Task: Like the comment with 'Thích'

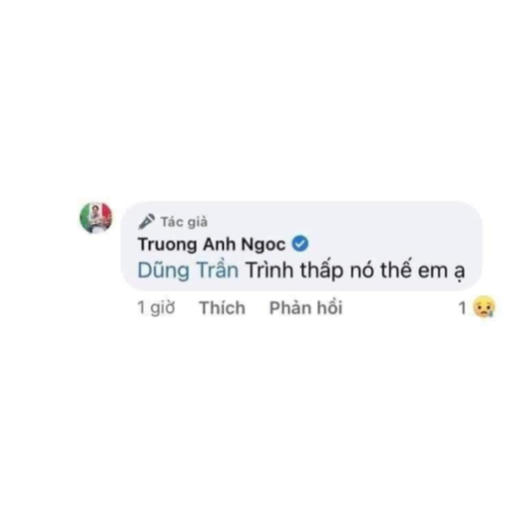Action: point(222,307)
